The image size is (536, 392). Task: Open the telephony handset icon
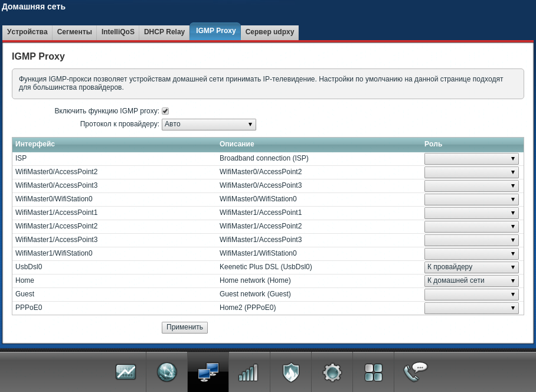click(x=415, y=372)
